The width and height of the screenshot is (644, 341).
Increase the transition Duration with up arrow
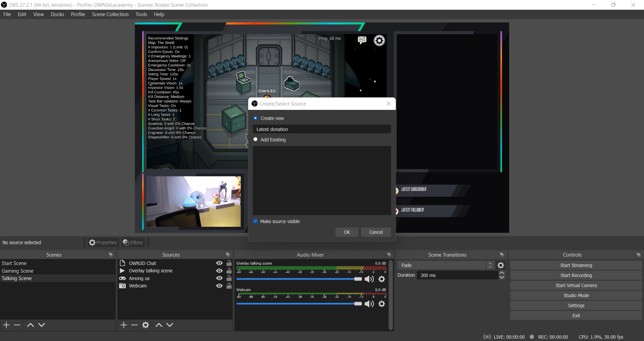502,273
